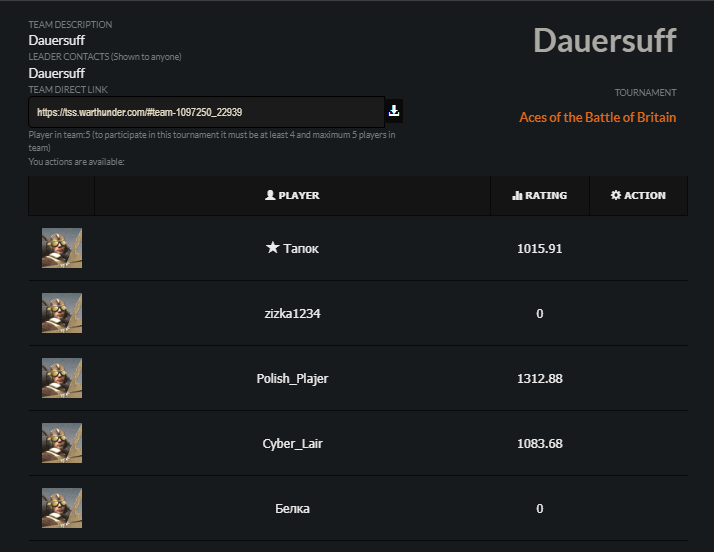Click the avatar in the Белка row
This screenshot has width=714, height=552.
pyautogui.click(x=62, y=508)
